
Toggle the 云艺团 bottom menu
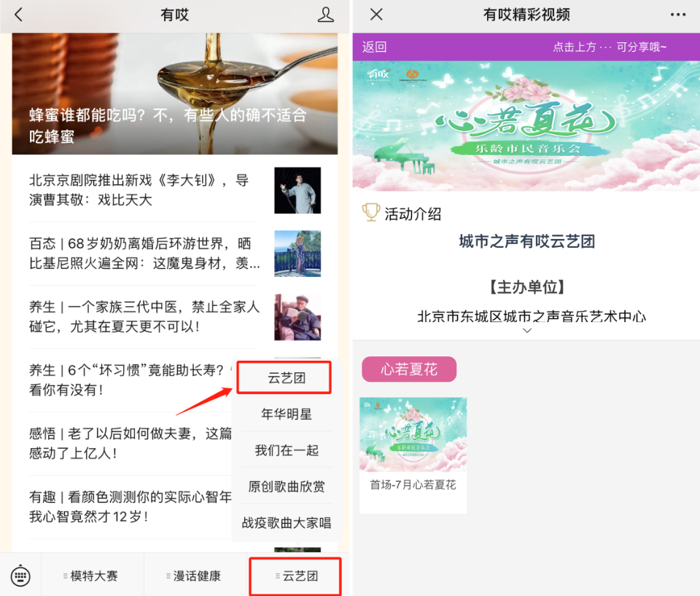coord(295,576)
